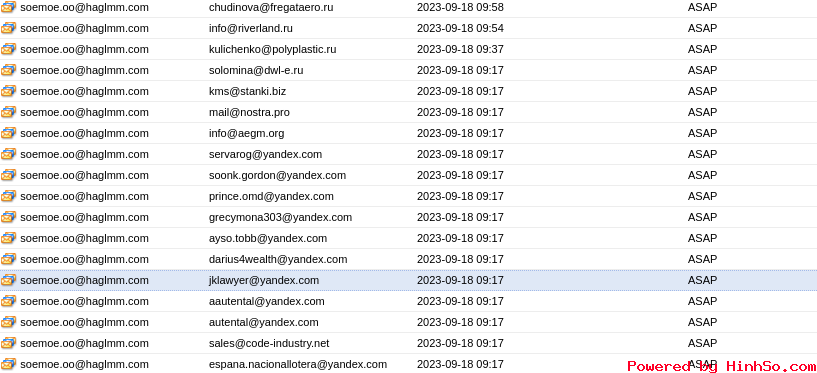This screenshot has height=373, width=817.
Task: Select the timestamp 2023-09-18 09:54
Action: (460, 28)
